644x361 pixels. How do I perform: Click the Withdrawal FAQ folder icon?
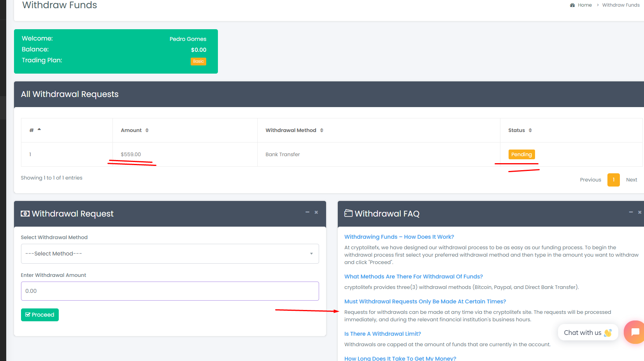coord(349,213)
